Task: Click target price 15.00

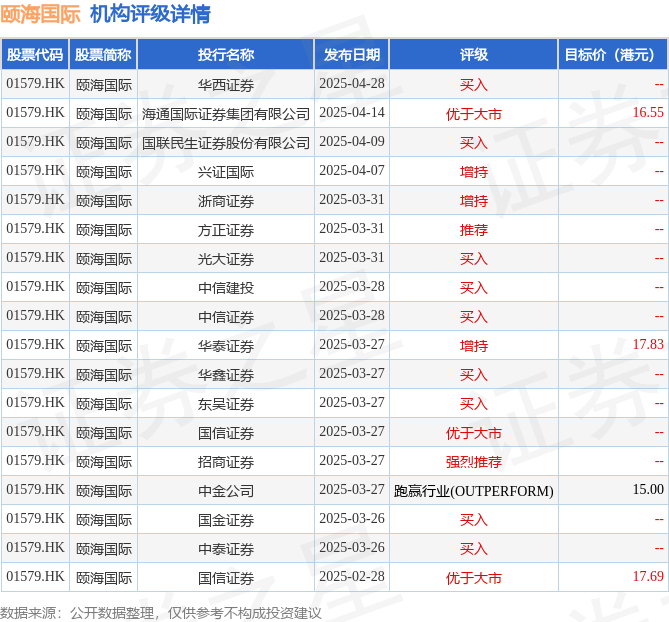Action: pyautogui.click(x=648, y=490)
